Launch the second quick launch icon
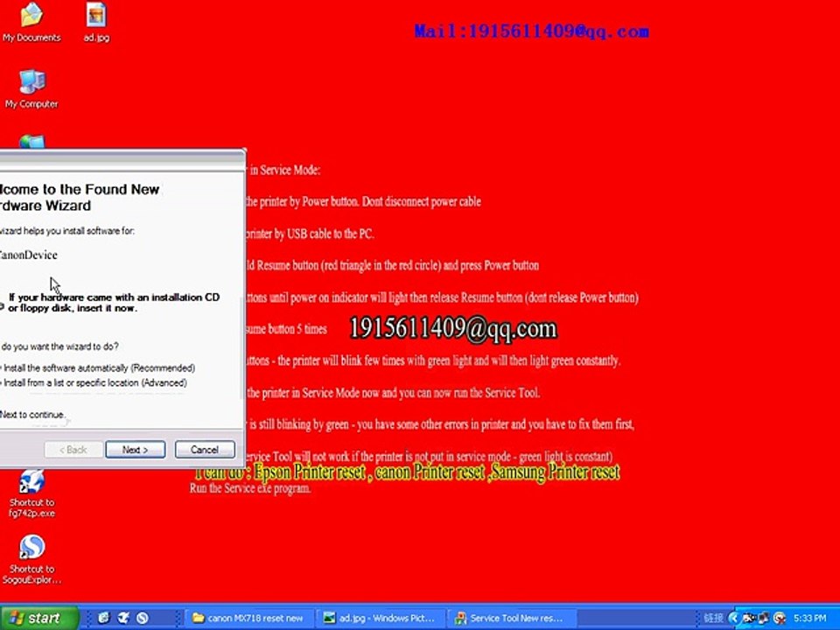The image size is (840, 630). pos(123,618)
